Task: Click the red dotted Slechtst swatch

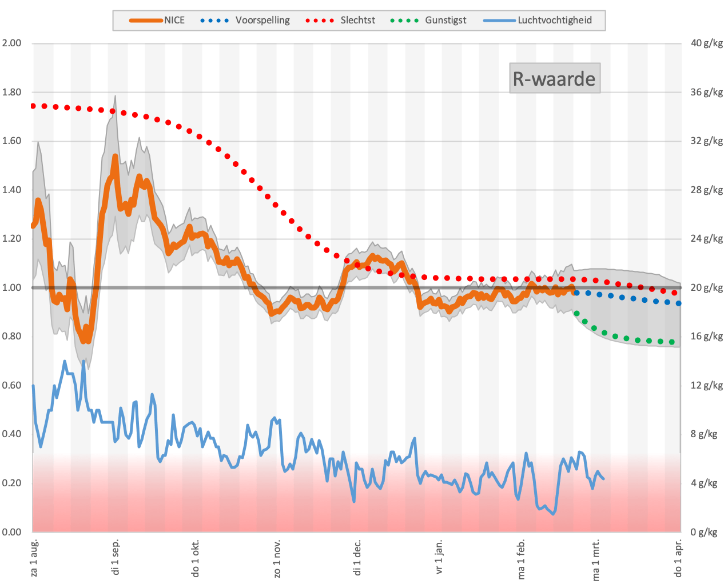Action: click(x=320, y=21)
